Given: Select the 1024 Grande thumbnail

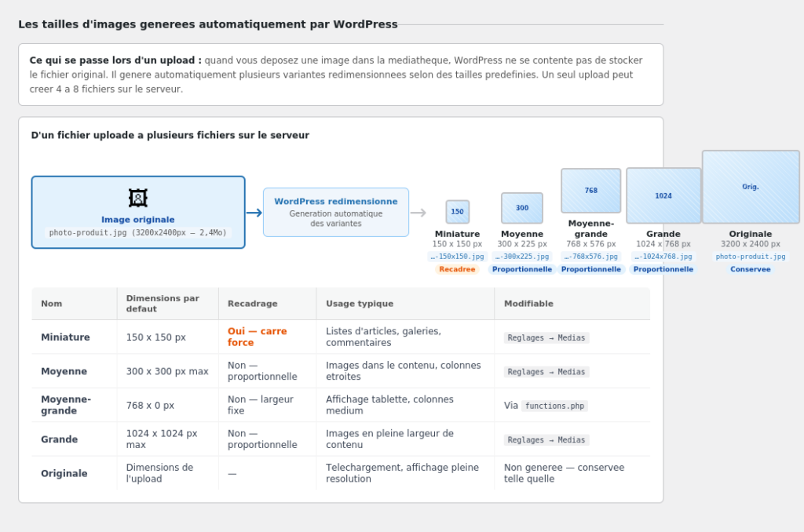Looking at the screenshot, I should (x=663, y=196).
